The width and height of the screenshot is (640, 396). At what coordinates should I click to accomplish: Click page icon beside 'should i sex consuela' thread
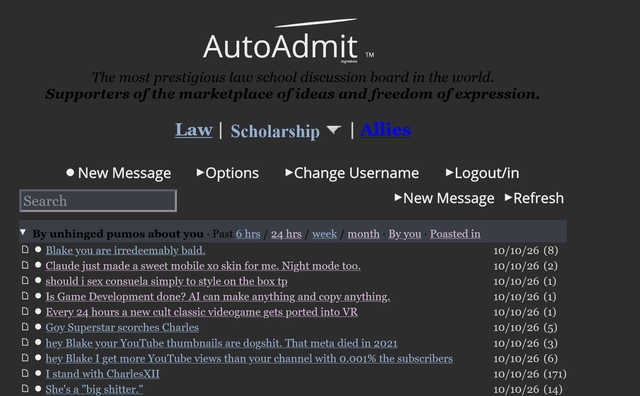tap(25, 280)
